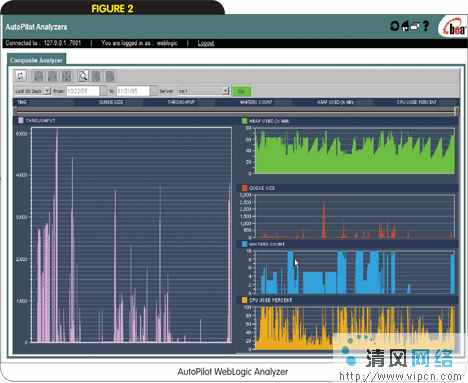Click the windows icon beside help

click(x=415, y=26)
